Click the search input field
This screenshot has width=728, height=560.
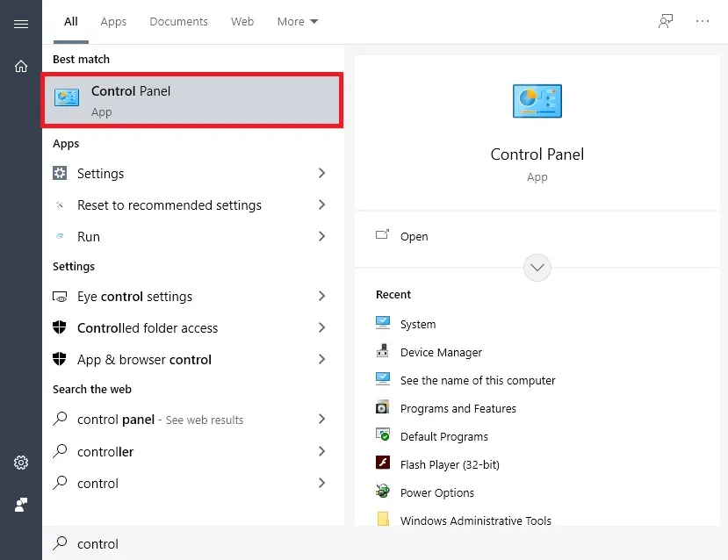tap(176, 543)
